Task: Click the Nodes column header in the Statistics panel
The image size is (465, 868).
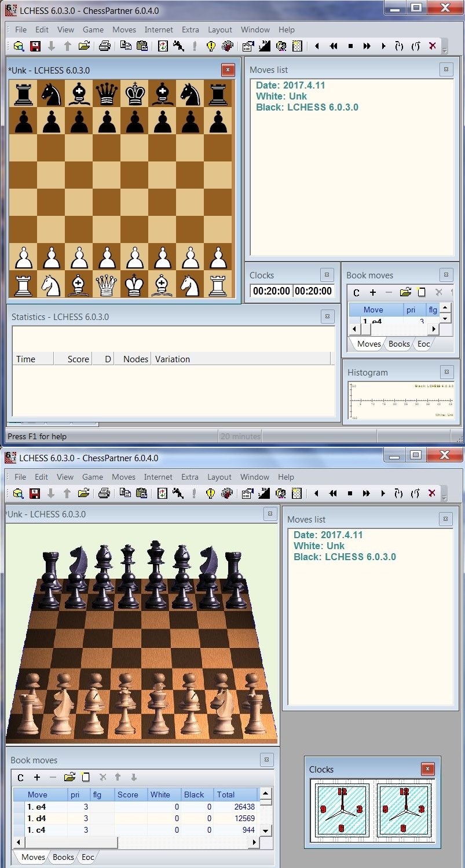Action: click(x=133, y=359)
